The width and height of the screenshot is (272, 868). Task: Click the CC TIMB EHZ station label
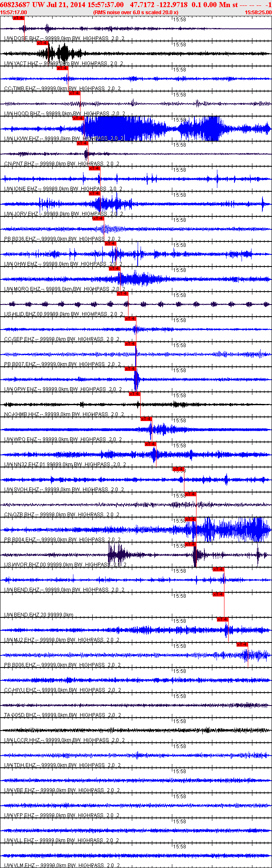coord(20,89)
